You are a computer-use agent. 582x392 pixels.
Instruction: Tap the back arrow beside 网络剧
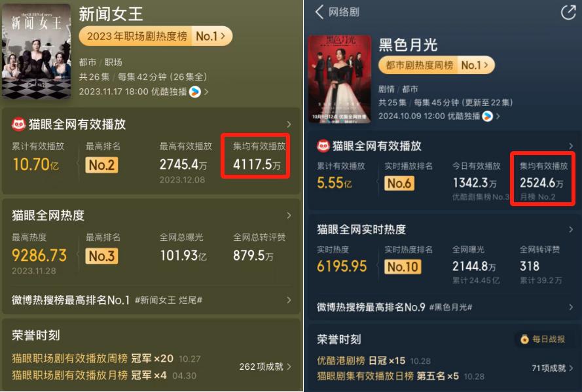319,12
